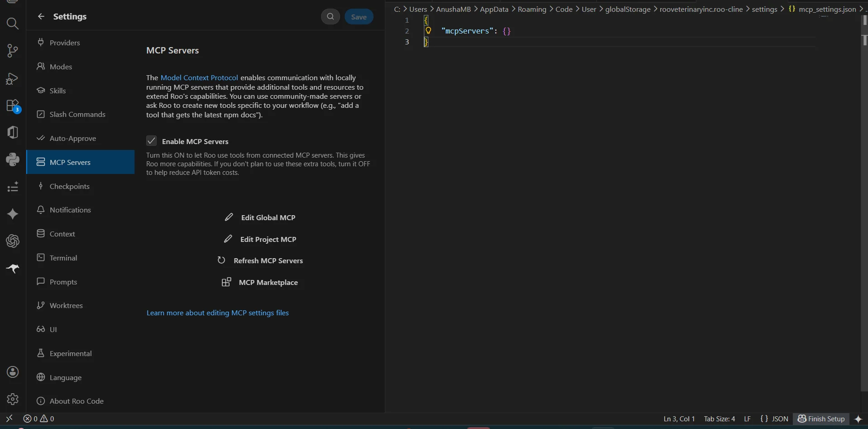This screenshot has width=868, height=429.
Task: Open Run and Debug view icon
Action: (x=13, y=79)
